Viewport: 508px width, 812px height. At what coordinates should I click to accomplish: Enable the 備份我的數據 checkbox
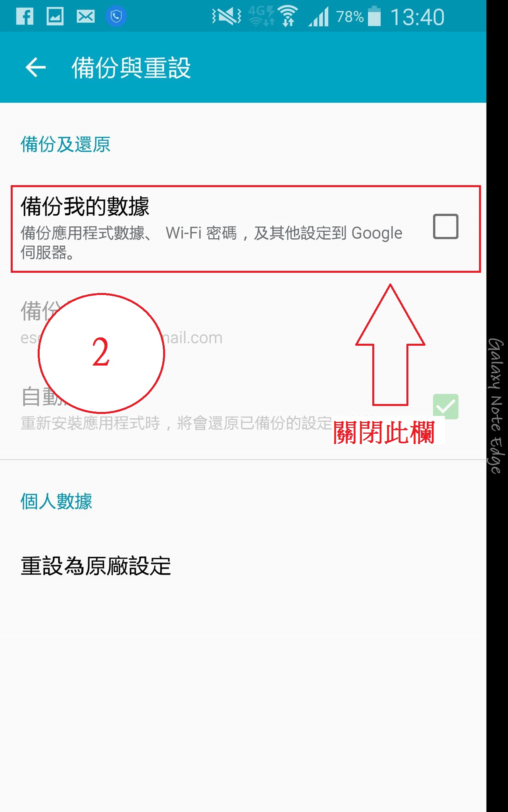point(446,226)
